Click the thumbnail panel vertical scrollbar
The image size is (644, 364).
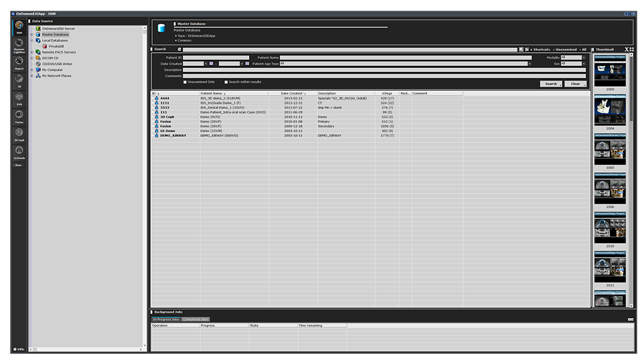click(631, 180)
